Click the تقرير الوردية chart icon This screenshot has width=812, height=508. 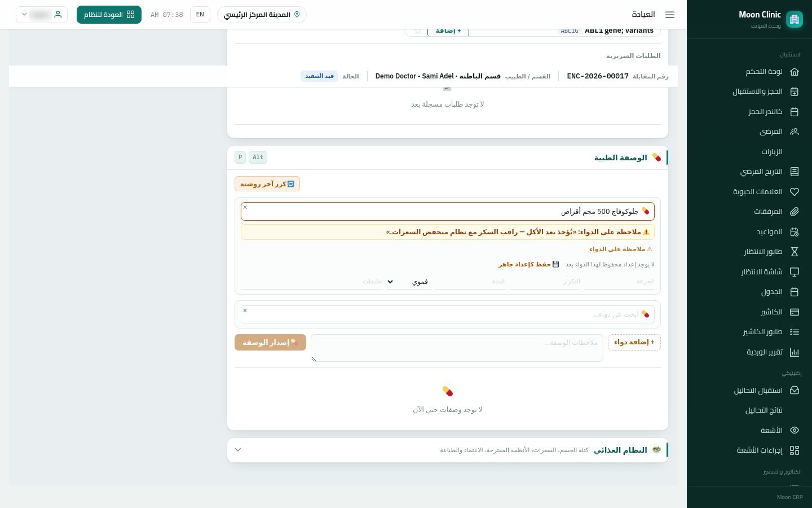(795, 352)
